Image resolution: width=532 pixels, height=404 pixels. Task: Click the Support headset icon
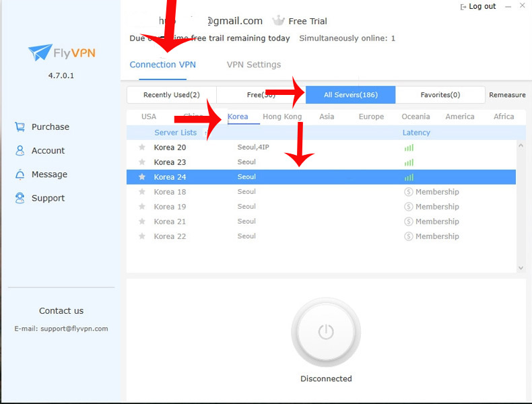coord(20,198)
